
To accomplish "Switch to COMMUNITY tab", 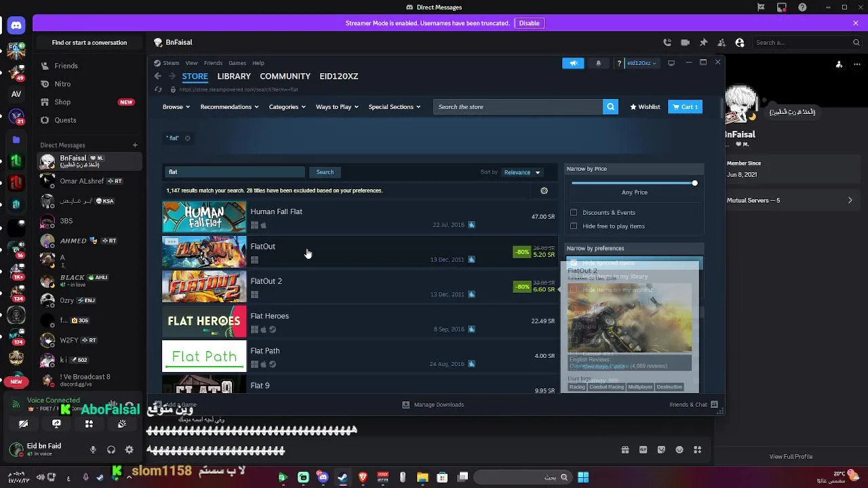I will tap(285, 77).
